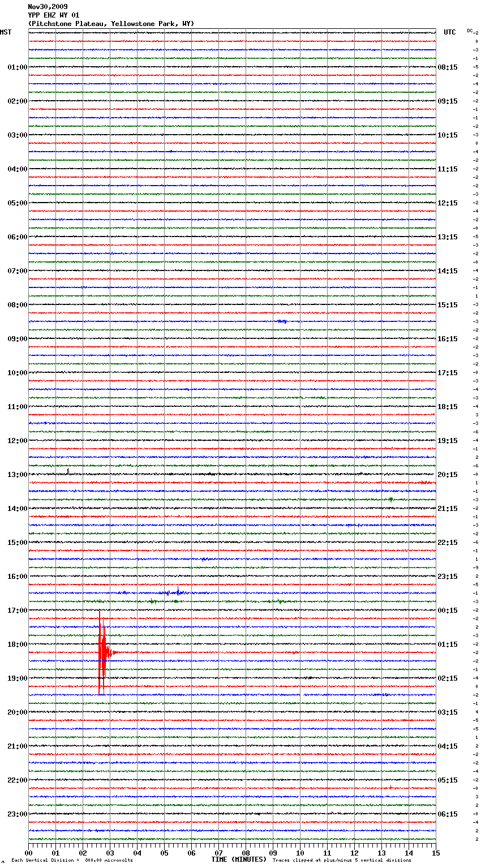Click the MST timezone header

tap(6, 32)
